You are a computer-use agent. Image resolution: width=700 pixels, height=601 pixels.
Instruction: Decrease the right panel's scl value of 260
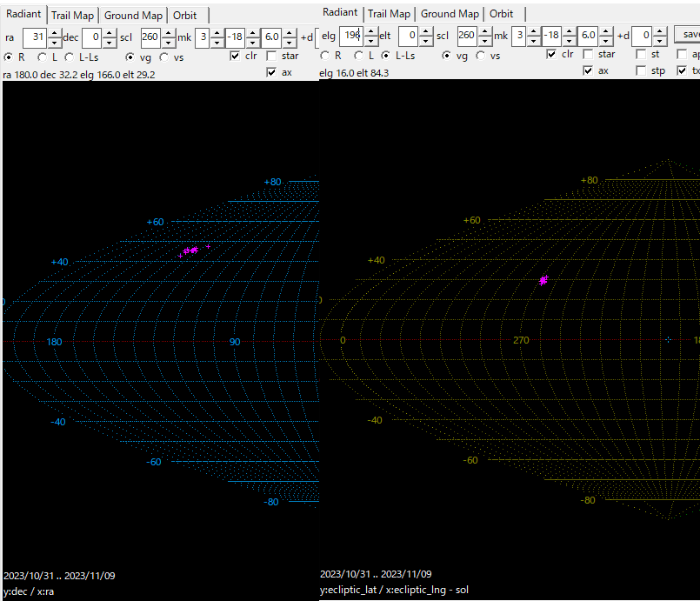click(x=484, y=40)
